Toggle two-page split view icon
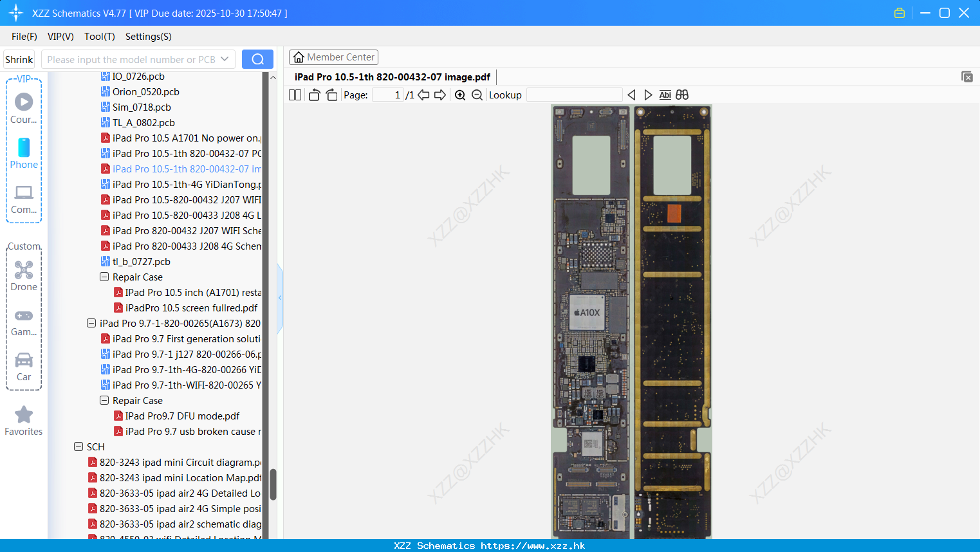The width and height of the screenshot is (980, 552). pyautogui.click(x=295, y=95)
